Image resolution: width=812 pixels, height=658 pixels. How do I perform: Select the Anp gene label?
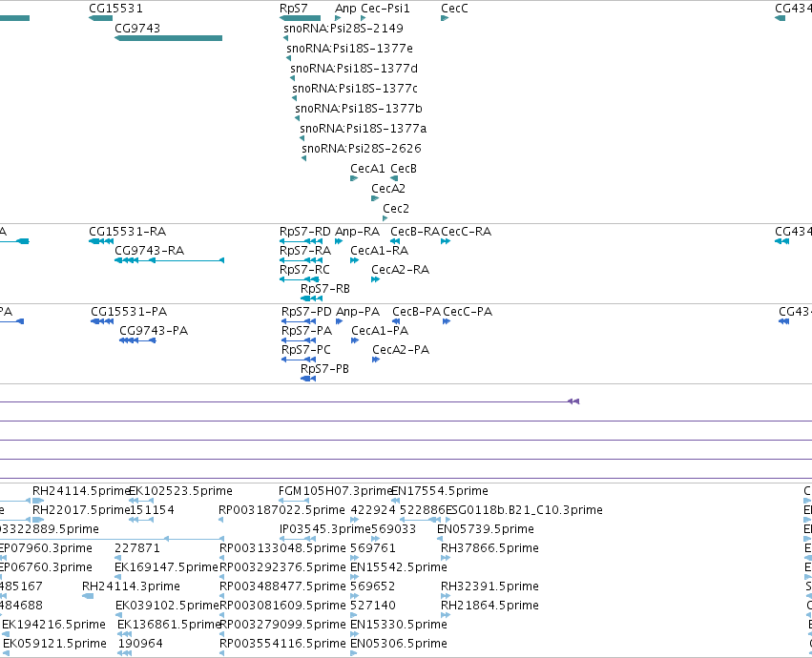coord(346,9)
